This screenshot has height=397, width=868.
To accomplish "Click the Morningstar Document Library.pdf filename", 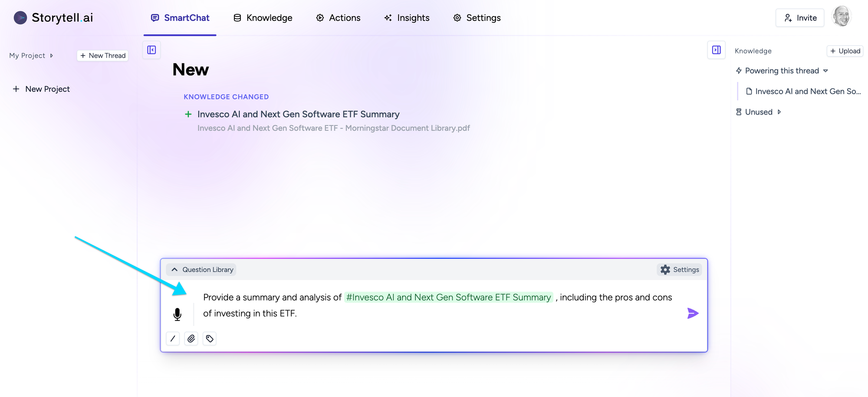I will 334,128.
